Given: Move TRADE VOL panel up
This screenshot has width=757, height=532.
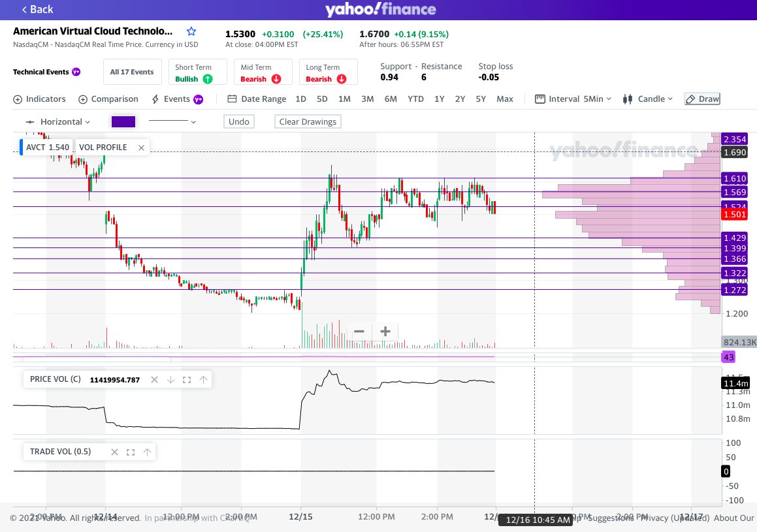Looking at the screenshot, I should tap(147, 452).
